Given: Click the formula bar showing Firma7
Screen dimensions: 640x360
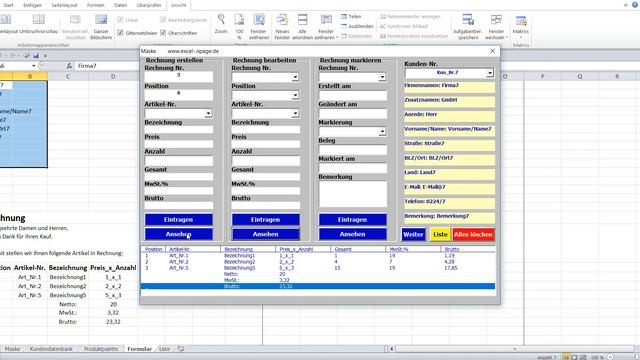Looking at the screenshot, I should click(106, 66).
